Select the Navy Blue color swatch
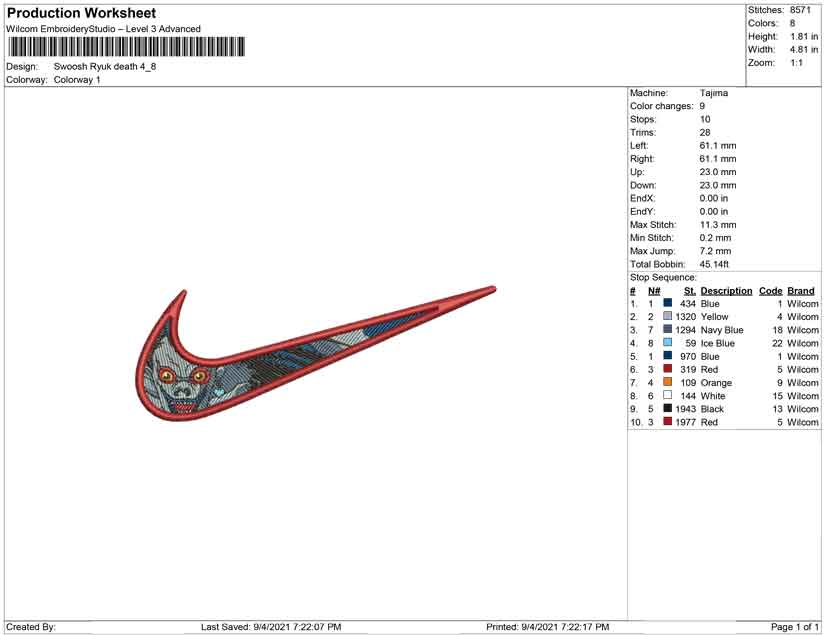 tap(668, 329)
